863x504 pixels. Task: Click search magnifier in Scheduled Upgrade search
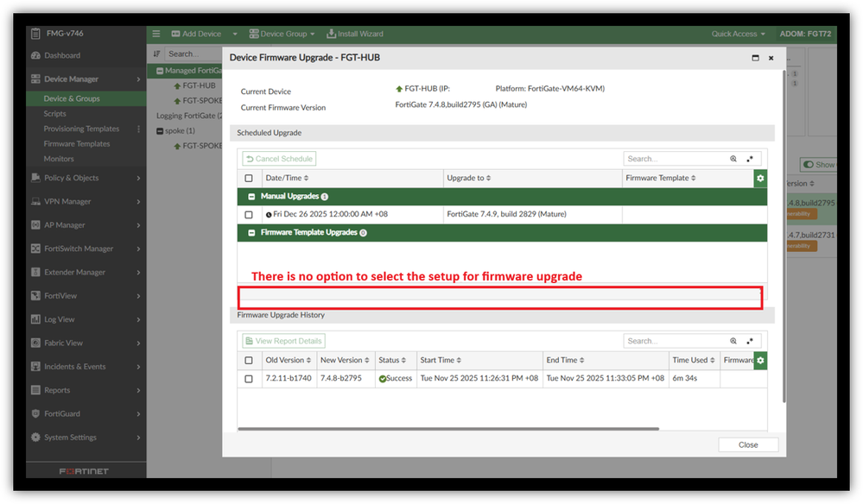733,159
